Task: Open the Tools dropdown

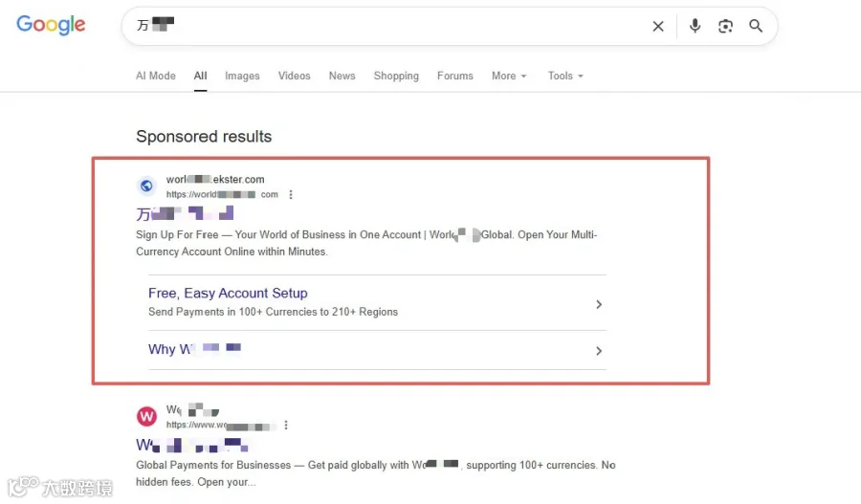Action: point(565,76)
